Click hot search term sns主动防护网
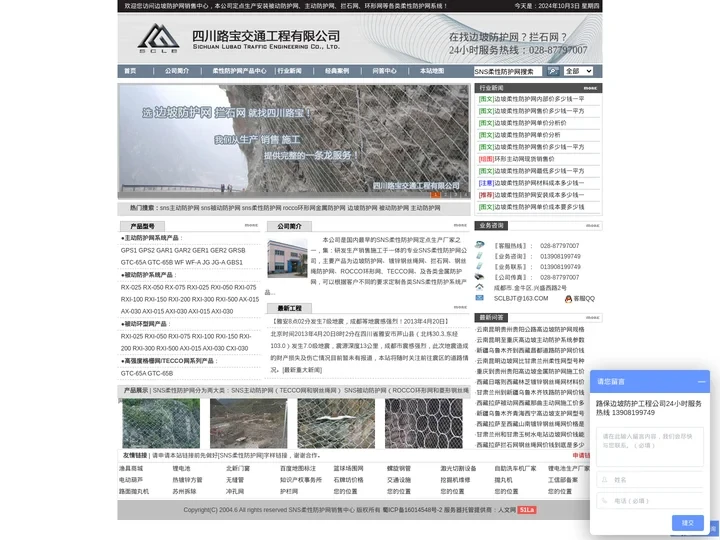The width and height of the screenshot is (720, 540). [180, 208]
